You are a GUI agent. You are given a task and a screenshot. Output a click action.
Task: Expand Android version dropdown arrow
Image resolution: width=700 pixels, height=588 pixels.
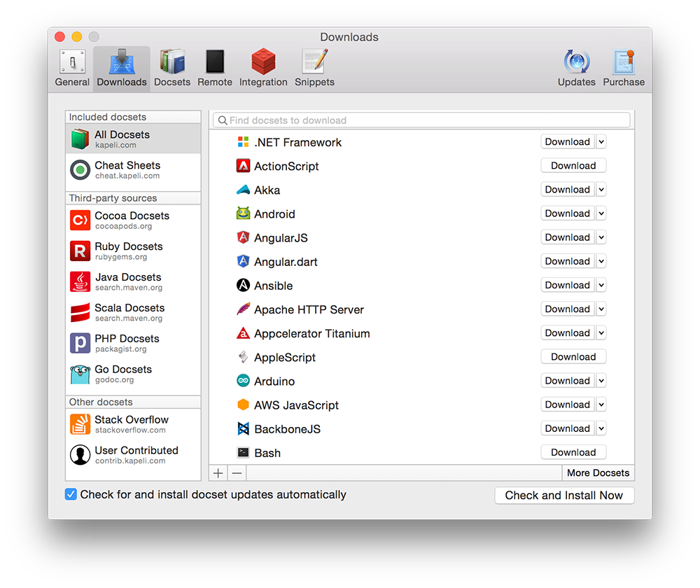click(x=601, y=213)
